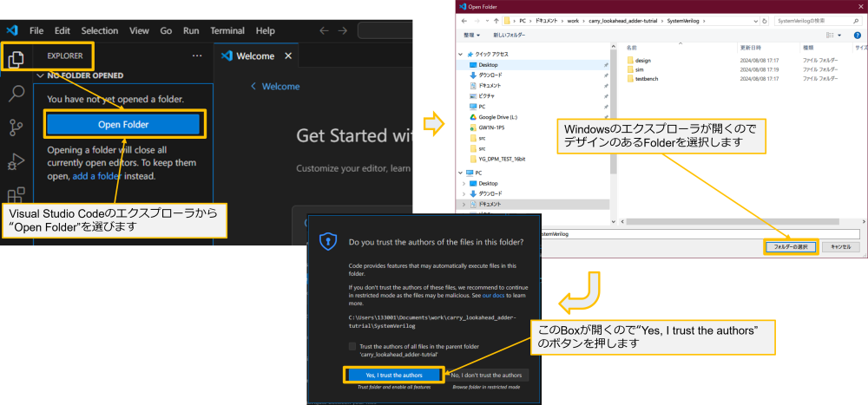868x405 pixels.
Task: Open the Extensions view icon
Action: coord(16,195)
